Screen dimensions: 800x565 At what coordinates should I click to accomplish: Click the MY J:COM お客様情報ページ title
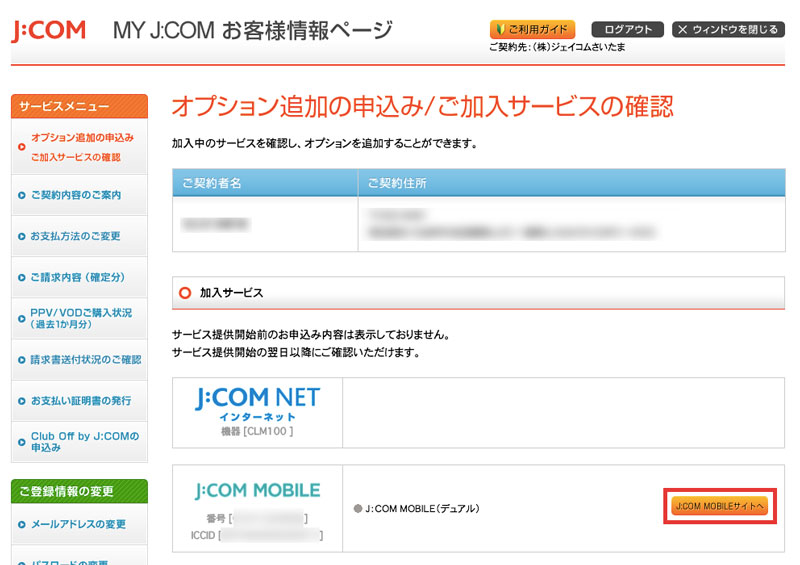pos(253,31)
